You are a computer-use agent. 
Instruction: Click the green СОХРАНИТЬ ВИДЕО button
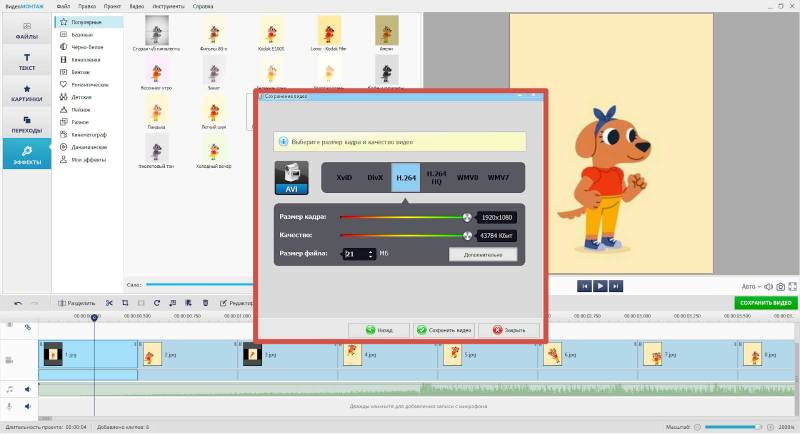click(x=765, y=302)
